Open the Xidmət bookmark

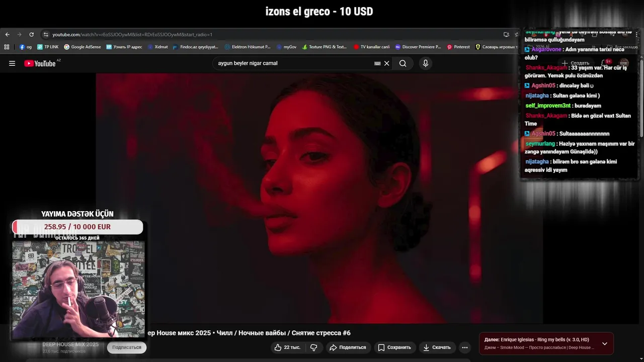[x=157, y=47]
